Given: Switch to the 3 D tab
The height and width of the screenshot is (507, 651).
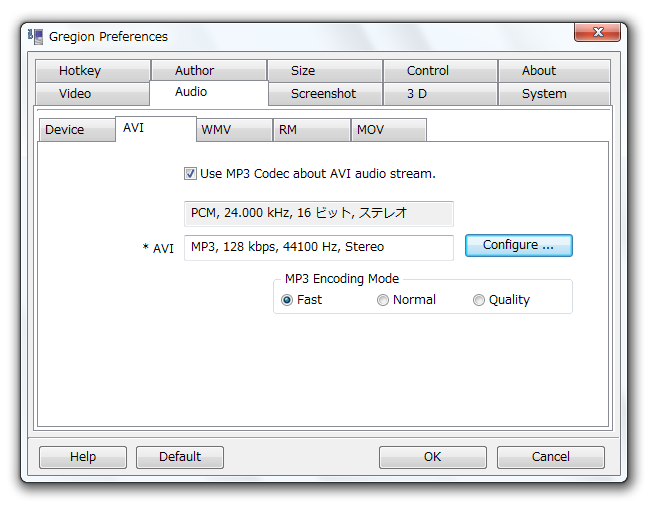Looking at the screenshot, I should [440, 94].
